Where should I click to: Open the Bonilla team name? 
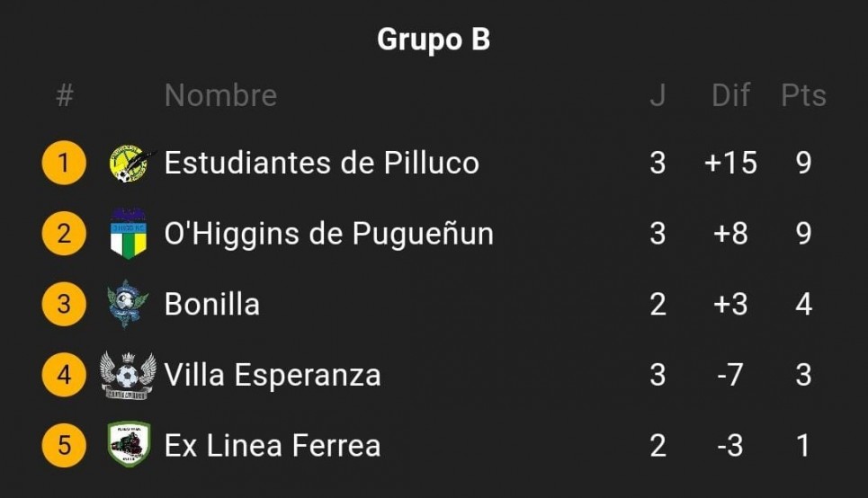[x=212, y=304]
